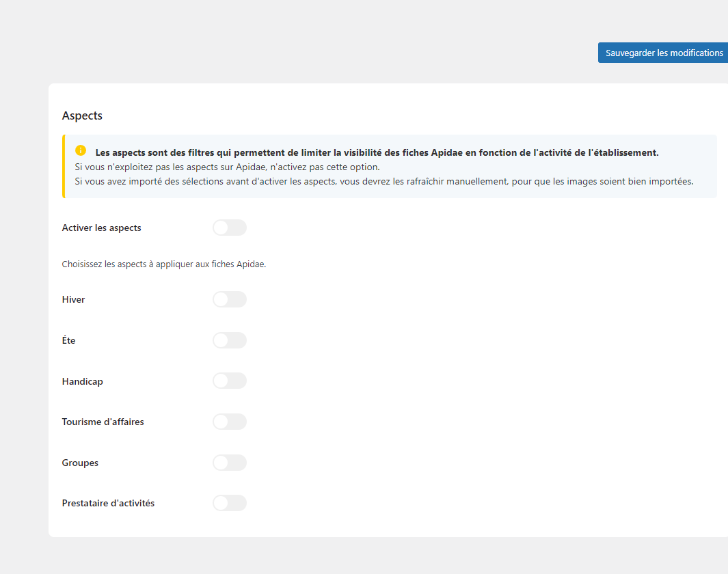Click the bold notice sentence about filtres

(377, 152)
